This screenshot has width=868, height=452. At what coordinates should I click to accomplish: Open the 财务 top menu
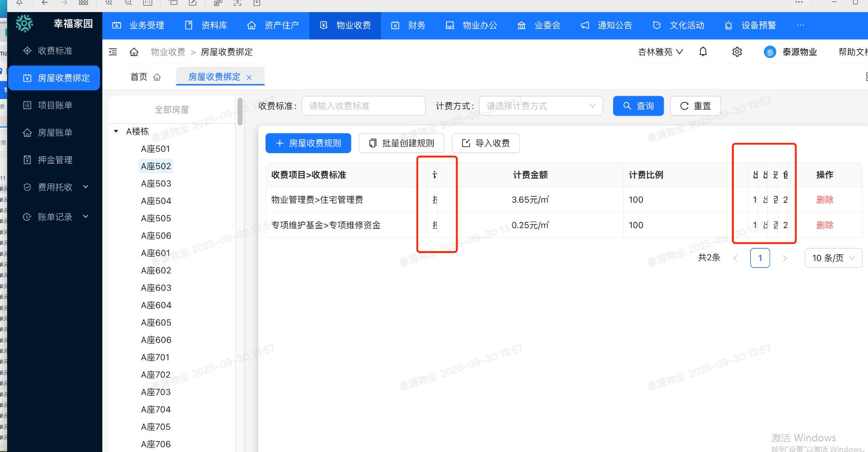pos(408,25)
